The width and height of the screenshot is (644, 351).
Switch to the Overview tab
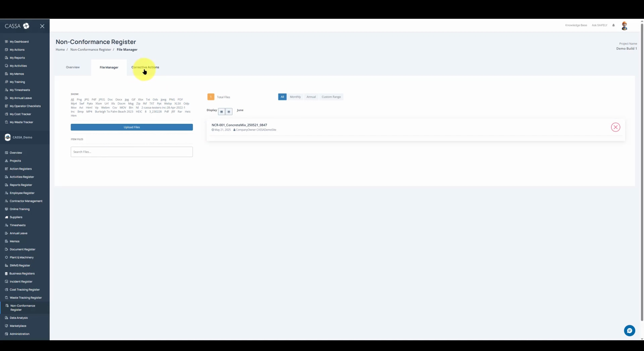tap(73, 67)
